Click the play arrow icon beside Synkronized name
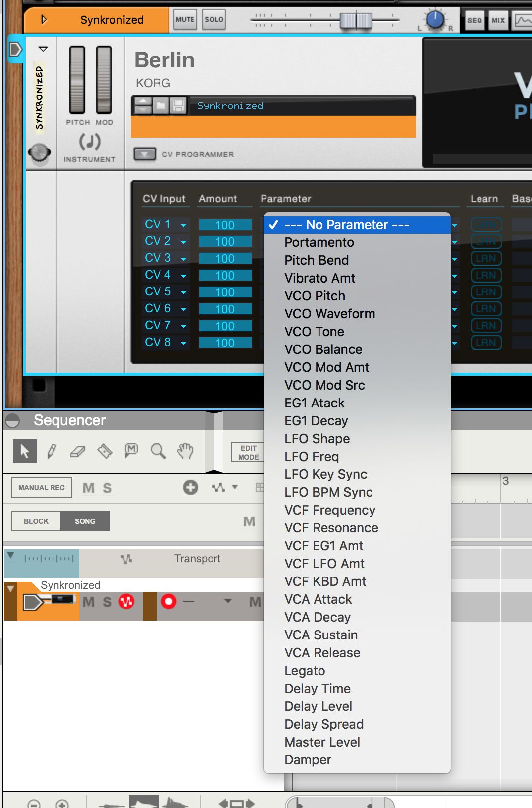This screenshot has height=808, width=532. [44, 20]
